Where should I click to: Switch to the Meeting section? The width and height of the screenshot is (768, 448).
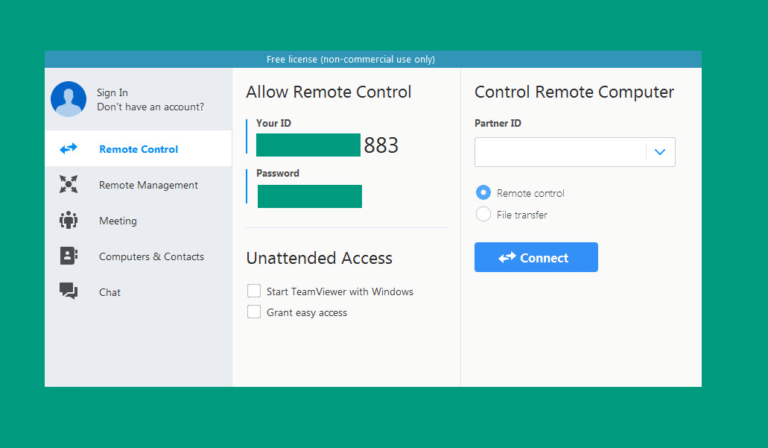pyautogui.click(x=118, y=221)
